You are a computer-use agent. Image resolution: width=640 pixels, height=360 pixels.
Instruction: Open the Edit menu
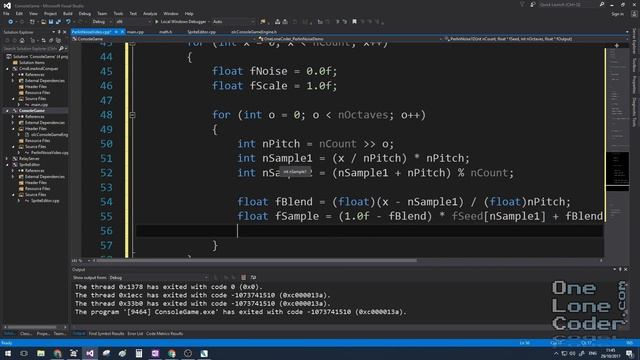[19, 13]
